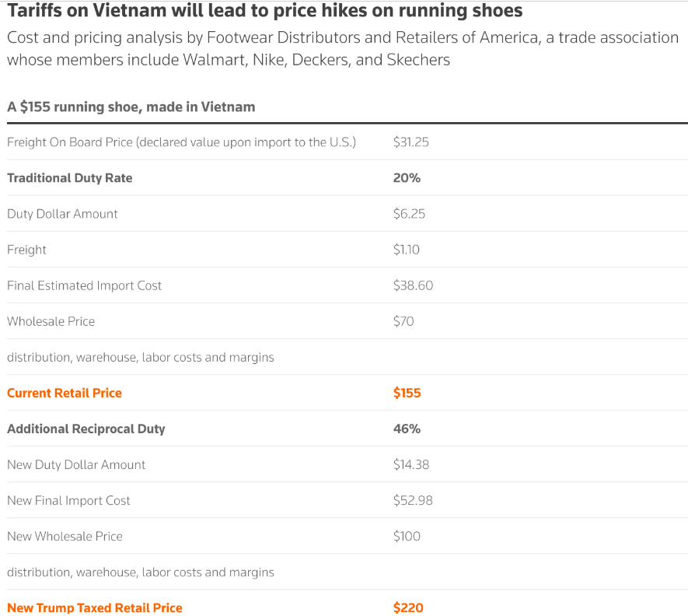This screenshot has height=616, width=688.
Task: Click the $38.60 import cost value
Action: (413, 285)
